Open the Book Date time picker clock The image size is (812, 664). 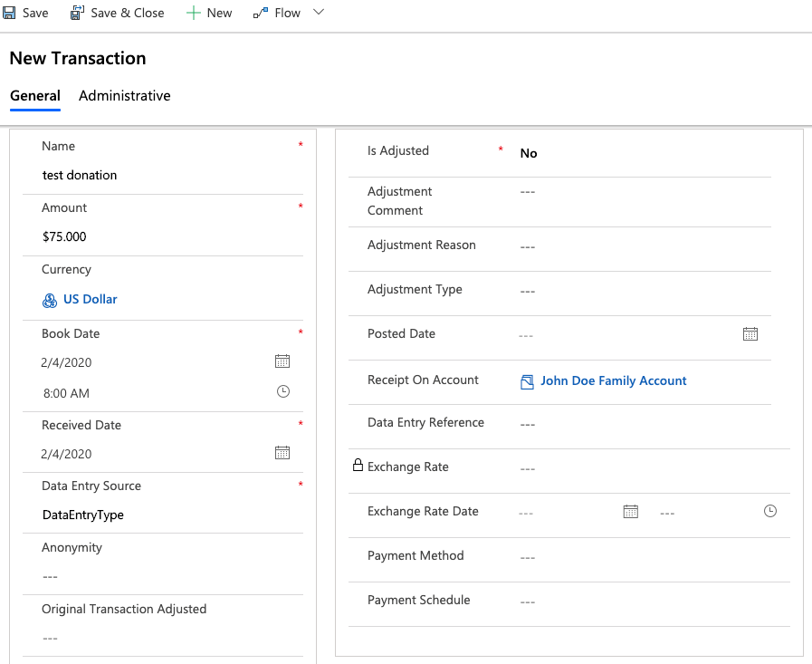(282, 392)
